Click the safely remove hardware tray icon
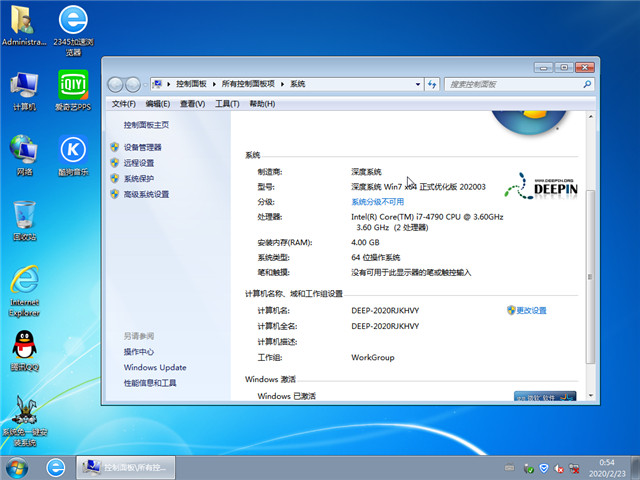 [529, 468]
